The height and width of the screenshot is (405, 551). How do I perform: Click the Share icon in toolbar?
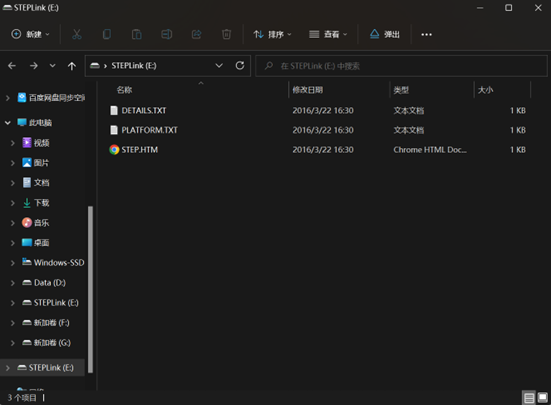196,34
